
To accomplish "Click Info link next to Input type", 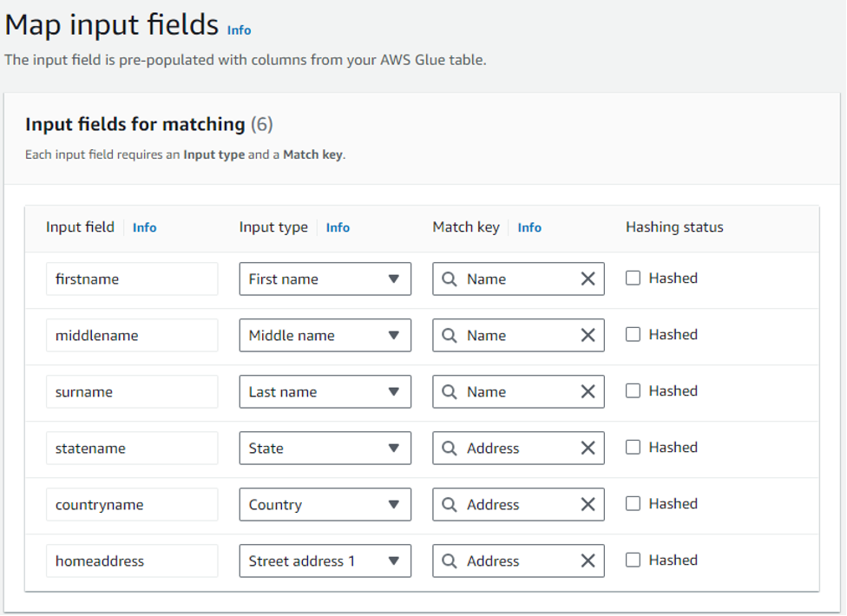I will tap(338, 227).
